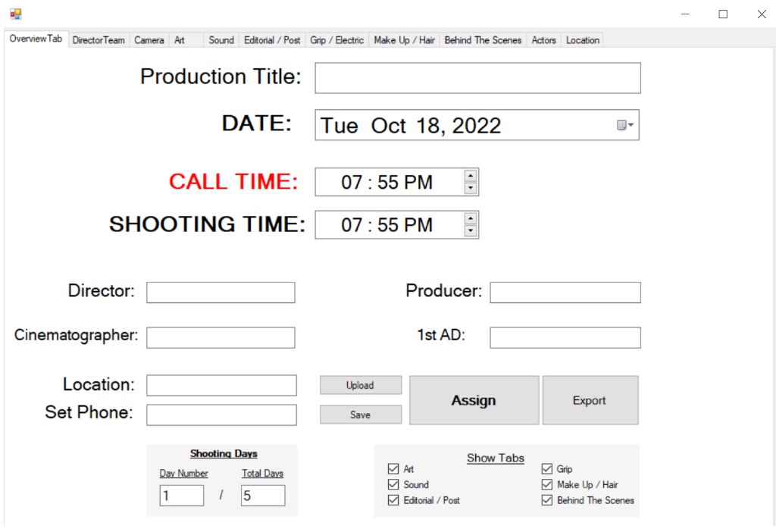
Task: Click the Director text box
Action: (221, 293)
